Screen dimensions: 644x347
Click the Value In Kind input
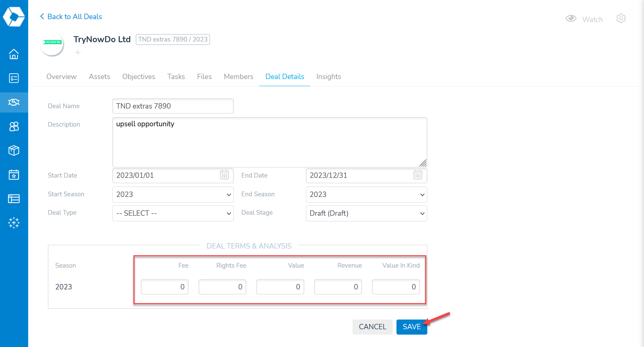396,287
